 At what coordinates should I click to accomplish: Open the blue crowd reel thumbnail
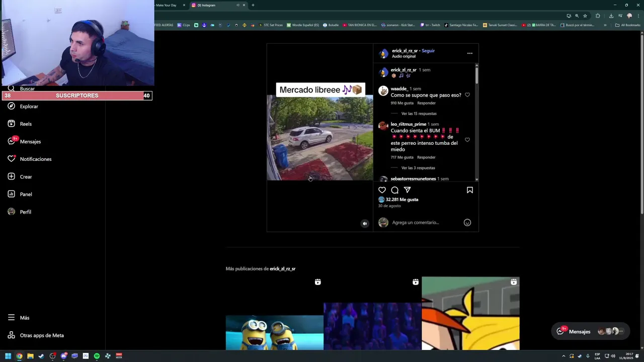tap(372, 313)
